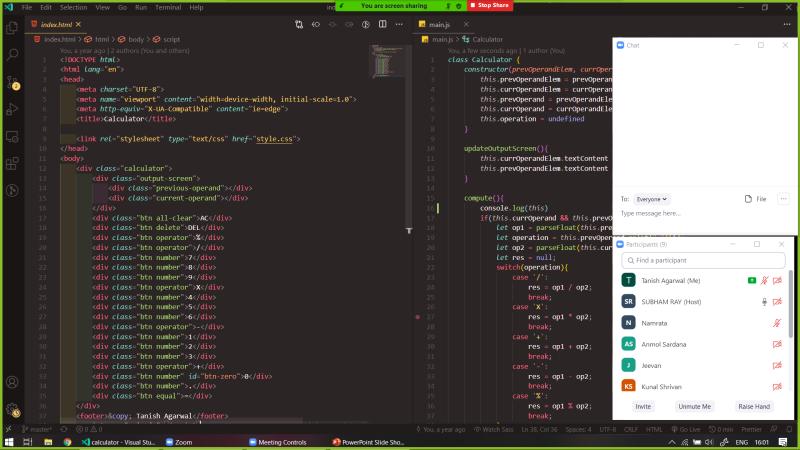Click Watch Sass in status bar
The width and height of the screenshot is (800, 450).
494,430
